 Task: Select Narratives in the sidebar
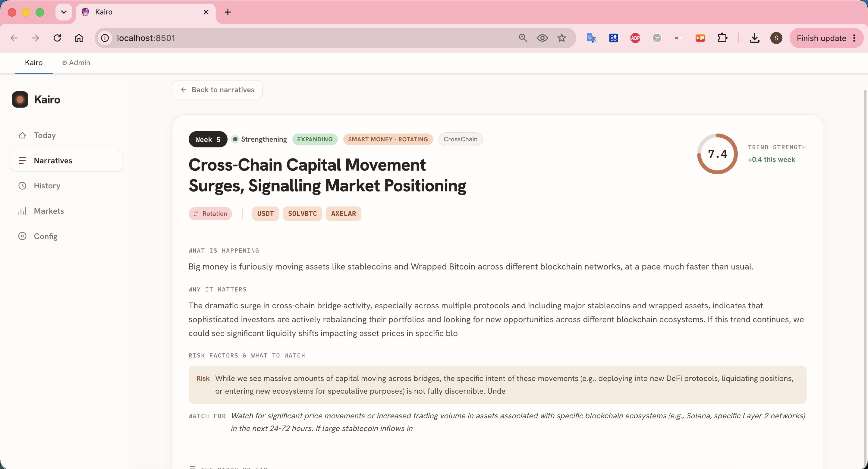click(66, 160)
